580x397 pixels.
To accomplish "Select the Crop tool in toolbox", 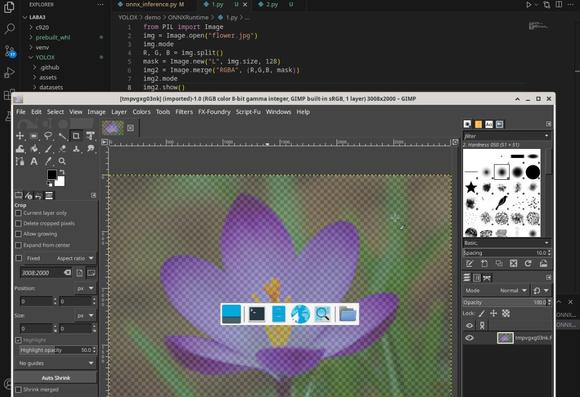I will click(76, 136).
